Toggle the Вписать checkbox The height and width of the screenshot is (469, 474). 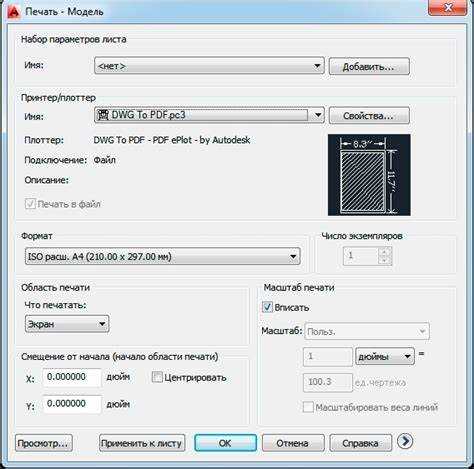(267, 307)
